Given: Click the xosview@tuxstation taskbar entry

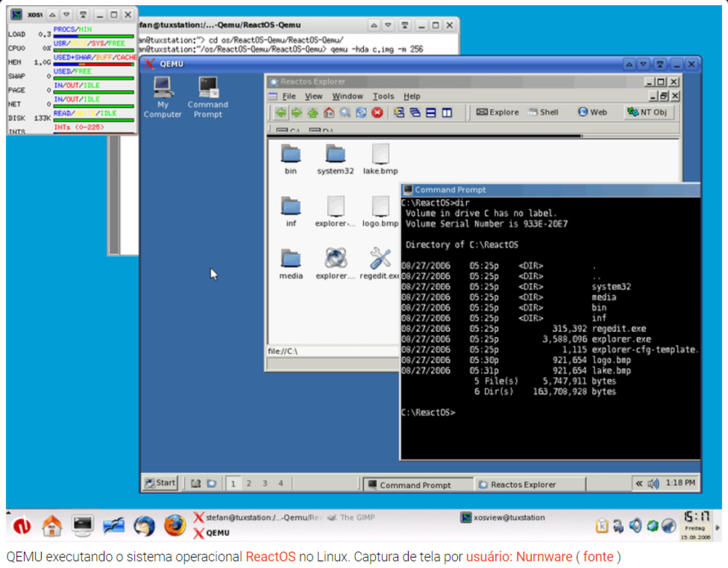Looking at the screenshot, I should click(503, 517).
